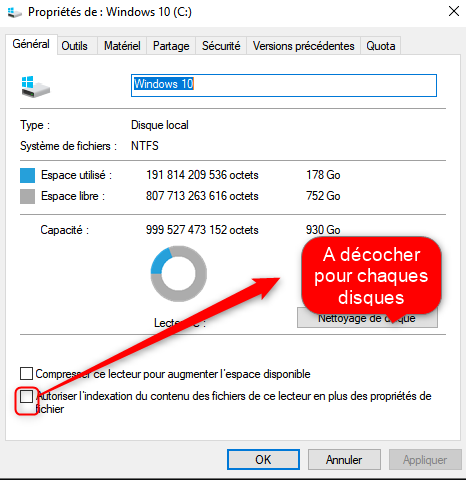This screenshot has width=466, height=480.
Task: Toggle 'Autoriser l'indexation' checkbox
Action: [26, 396]
